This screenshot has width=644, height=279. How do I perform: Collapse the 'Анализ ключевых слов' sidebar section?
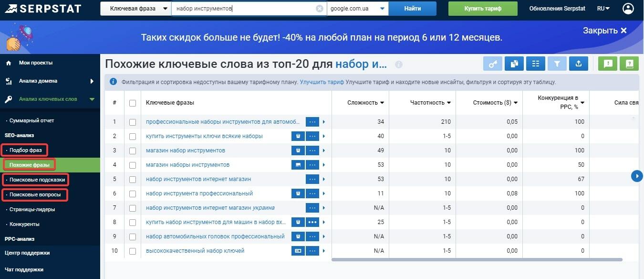pos(92,99)
